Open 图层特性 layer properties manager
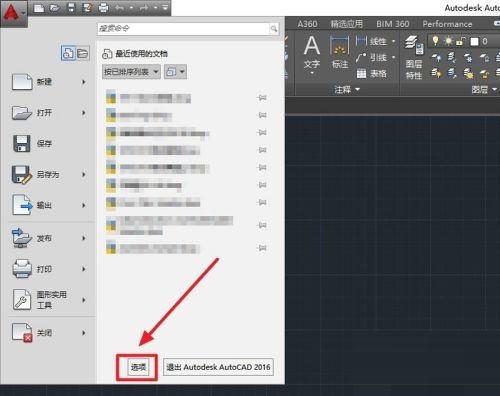This screenshot has width=500, height=396. tap(414, 57)
